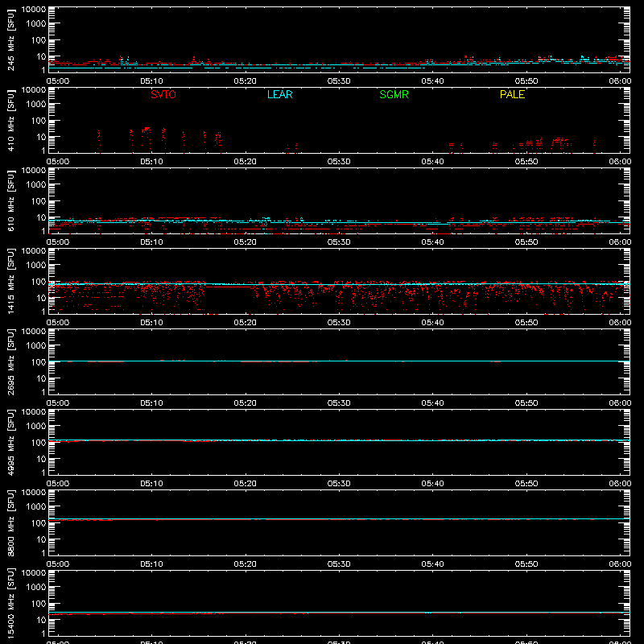Select the 245 MHz [SFU] axis title
This screenshot has height=644, width=644.
[x=10, y=39]
